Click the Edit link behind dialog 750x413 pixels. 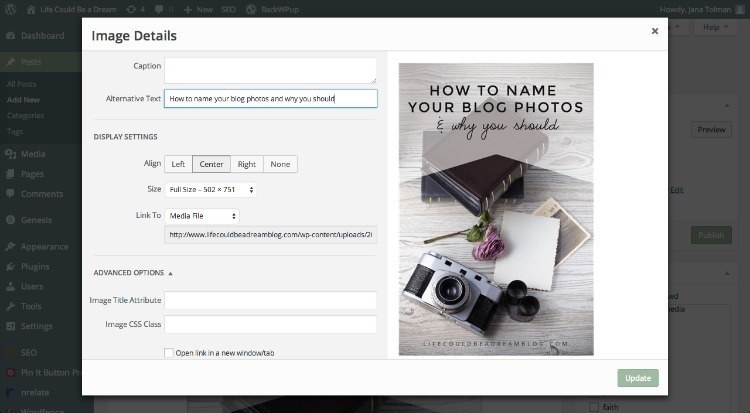click(x=677, y=190)
